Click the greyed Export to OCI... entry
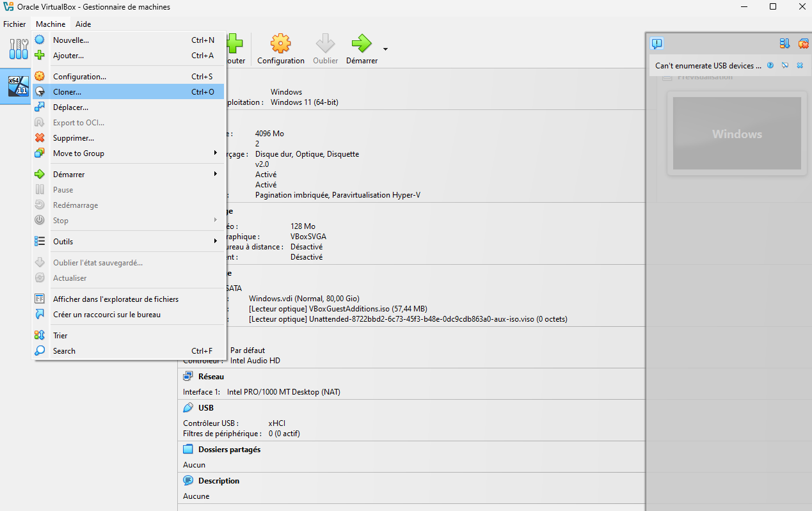Viewport: 812px width, 511px height. point(129,122)
